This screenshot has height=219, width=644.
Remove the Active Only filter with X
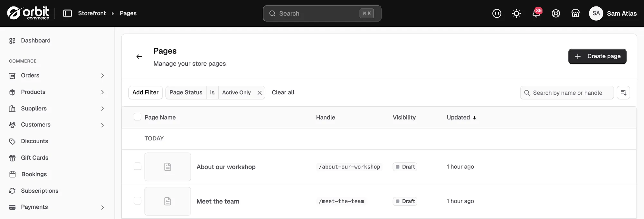coord(260,93)
